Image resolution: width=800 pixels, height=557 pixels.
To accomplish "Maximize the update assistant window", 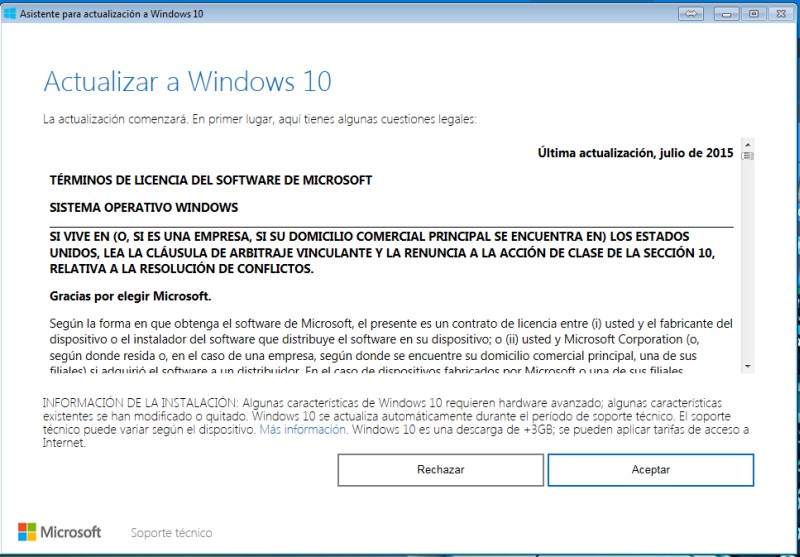I will point(753,13).
